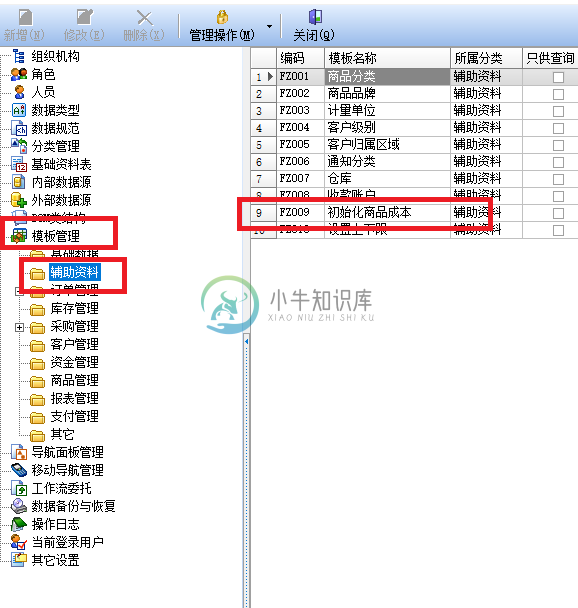Open the 组织机构 tree node icon
Viewport: 578px width, 608px height.
tap(19, 56)
